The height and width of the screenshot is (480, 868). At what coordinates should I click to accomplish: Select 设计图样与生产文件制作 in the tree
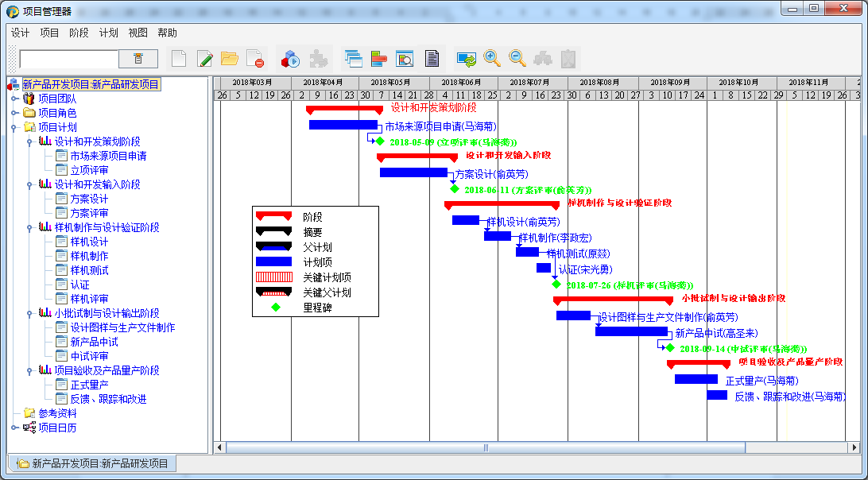(123, 327)
